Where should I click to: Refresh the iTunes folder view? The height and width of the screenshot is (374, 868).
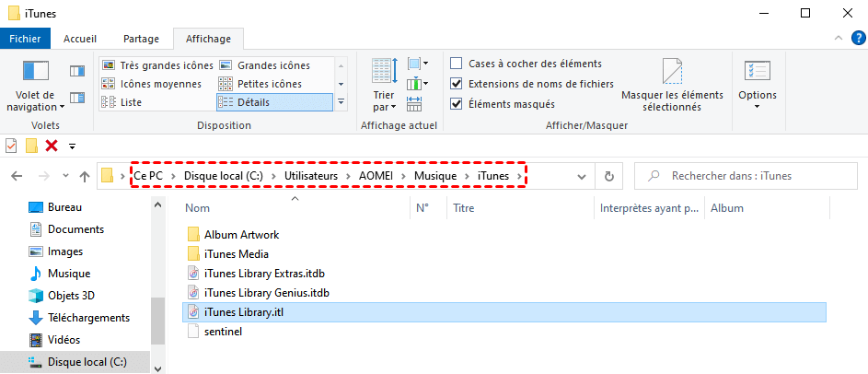pyautogui.click(x=609, y=177)
